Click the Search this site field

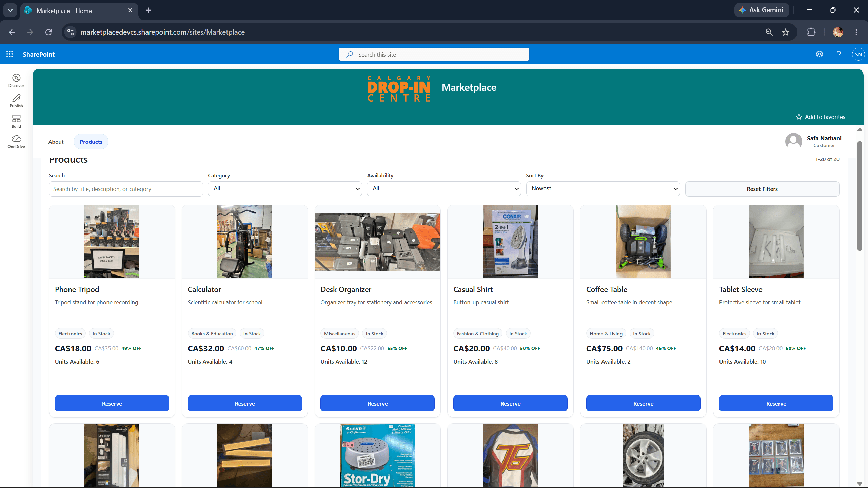click(434, 54)
